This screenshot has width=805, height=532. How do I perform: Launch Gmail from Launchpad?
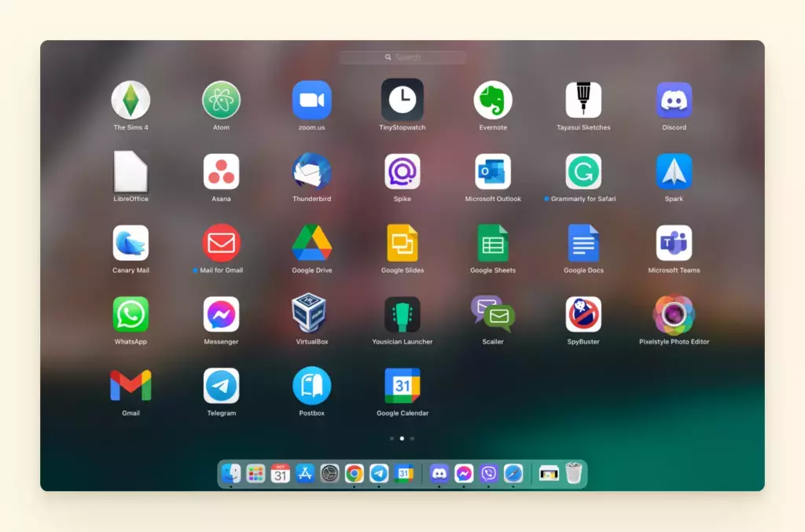click(130, 385)
